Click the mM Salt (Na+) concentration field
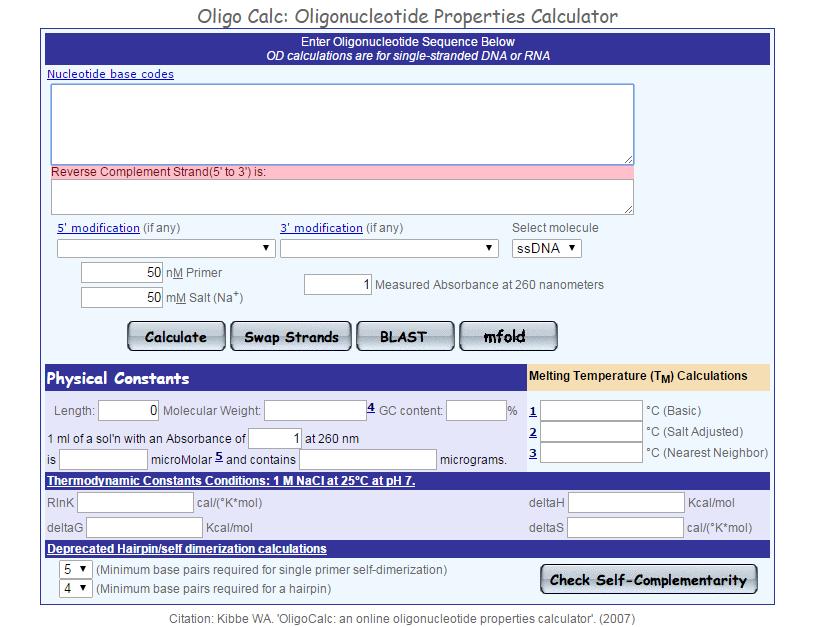Image resolution: width=813 pixels, height=627 pixels. 122,298
